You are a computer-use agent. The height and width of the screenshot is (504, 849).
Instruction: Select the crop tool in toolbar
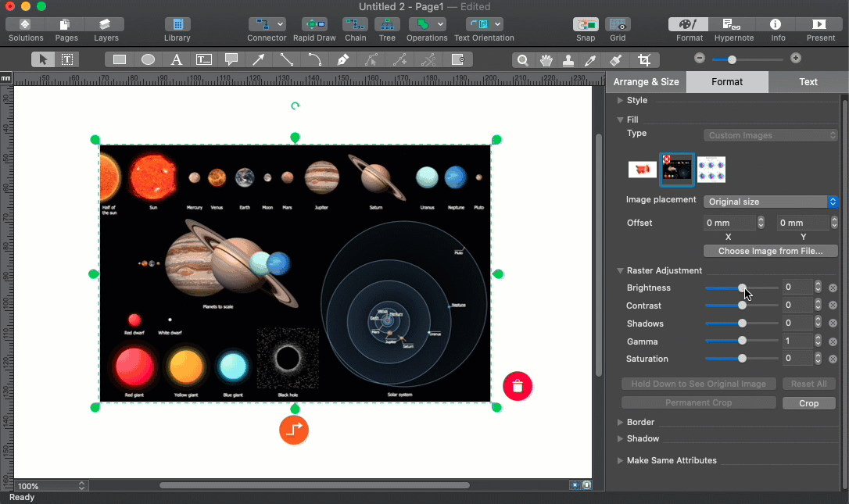tap(644, 60)
